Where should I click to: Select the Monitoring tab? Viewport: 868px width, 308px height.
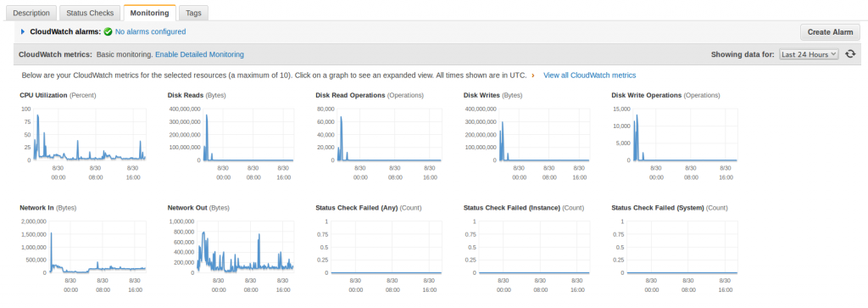(149, 13)
